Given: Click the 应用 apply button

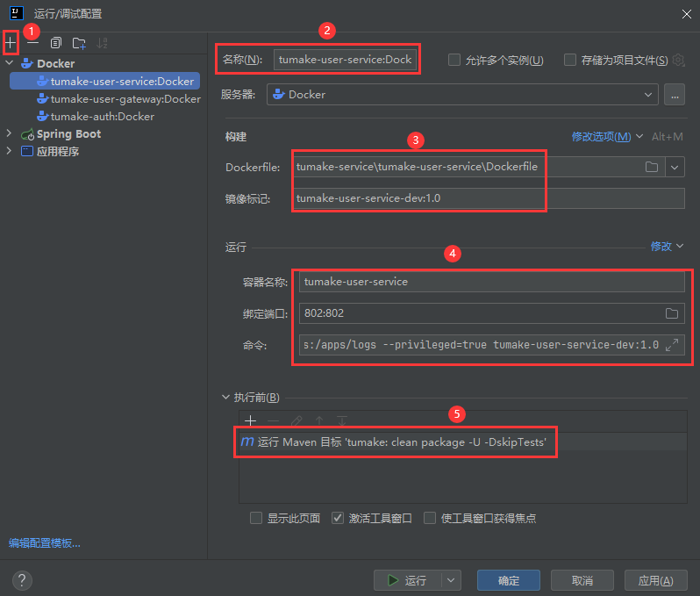Looking at the screenshot, I should [656, 580].
